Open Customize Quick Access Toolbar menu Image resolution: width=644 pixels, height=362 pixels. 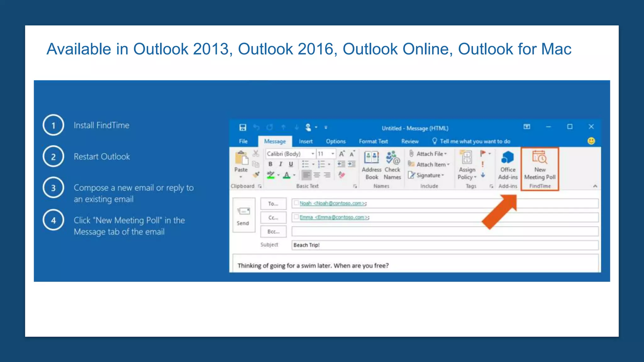click(x=326, y=127)
